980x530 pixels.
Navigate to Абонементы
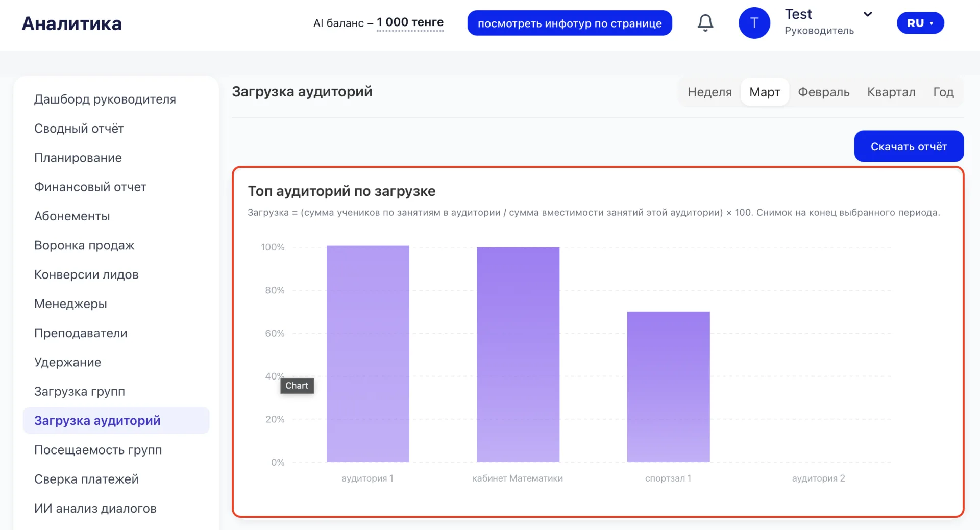pos(72,216)
